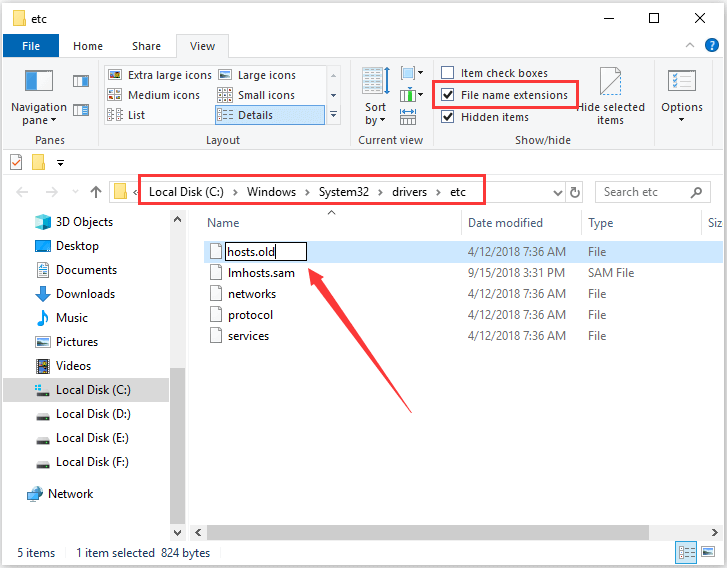
Task: Select the services file
Action: coord(249,336)
